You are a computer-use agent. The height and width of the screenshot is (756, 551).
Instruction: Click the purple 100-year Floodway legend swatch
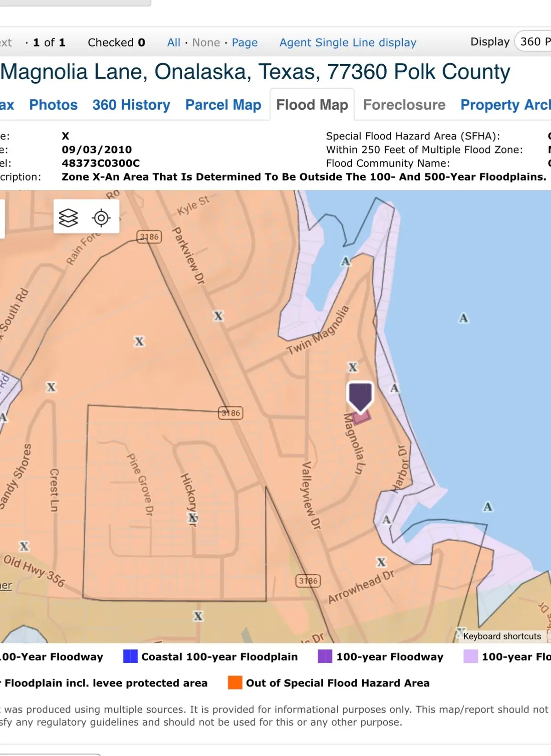click(x=325, y=656)
